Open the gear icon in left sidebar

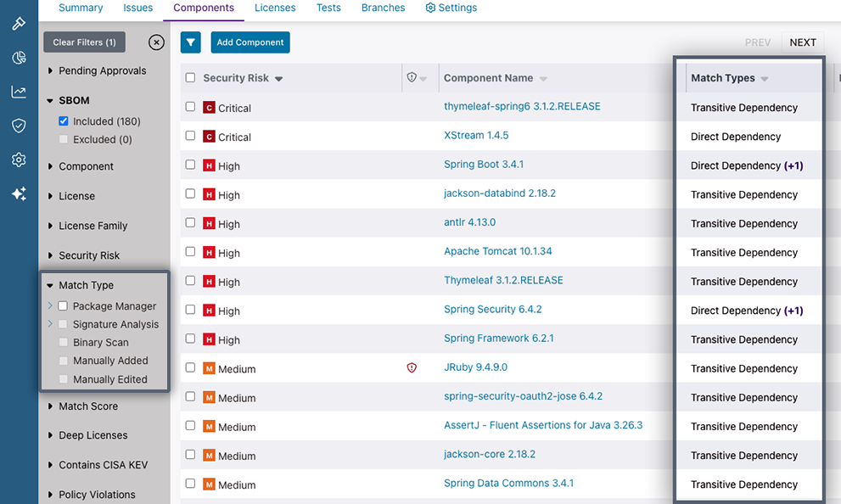pyautogui.click(x=19, y=160)
